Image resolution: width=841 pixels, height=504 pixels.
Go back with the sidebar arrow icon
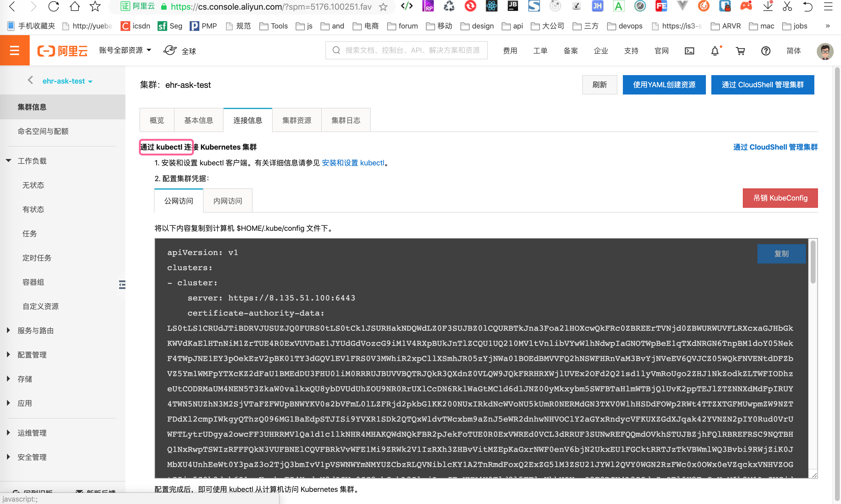[30, 80]
